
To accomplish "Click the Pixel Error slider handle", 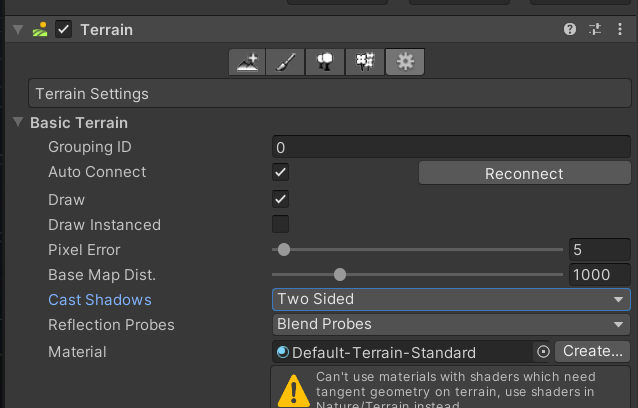I will click(x=284, y=249).
